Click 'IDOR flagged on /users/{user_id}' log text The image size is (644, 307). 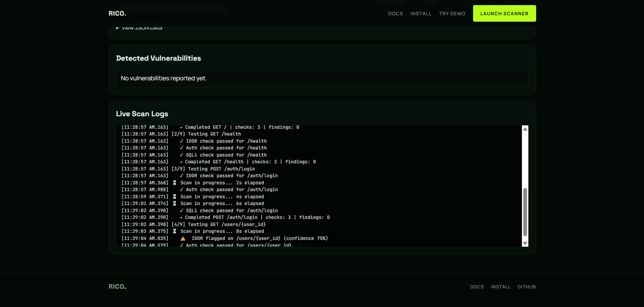pyautogui.click(x=260, y=238)
